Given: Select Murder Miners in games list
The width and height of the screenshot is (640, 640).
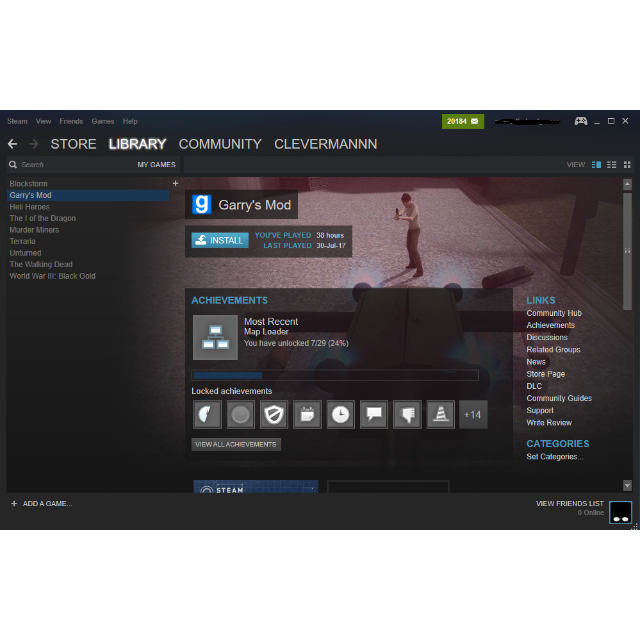Looking at the screenshot, I should pos(34,230).
